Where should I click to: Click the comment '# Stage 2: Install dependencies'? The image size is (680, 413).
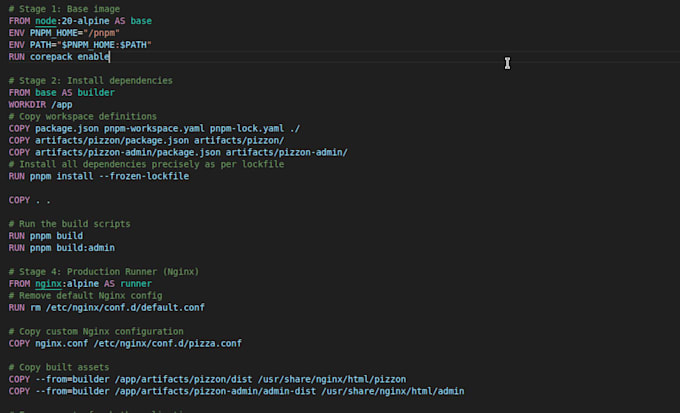tap(91, 81)
